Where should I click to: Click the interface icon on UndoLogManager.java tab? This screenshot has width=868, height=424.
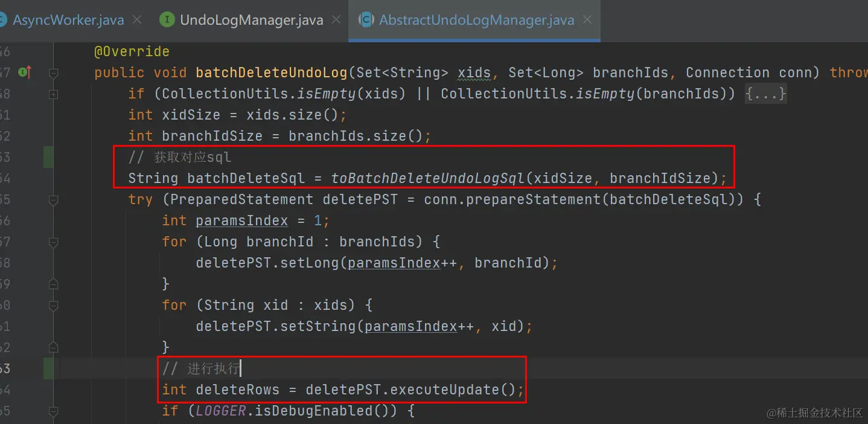pos(167,20)
